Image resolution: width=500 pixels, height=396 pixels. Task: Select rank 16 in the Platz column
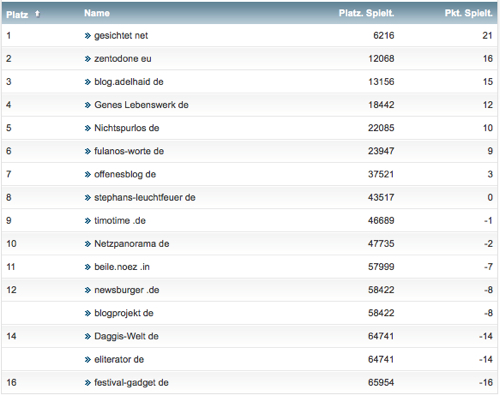tap(11, 382)
